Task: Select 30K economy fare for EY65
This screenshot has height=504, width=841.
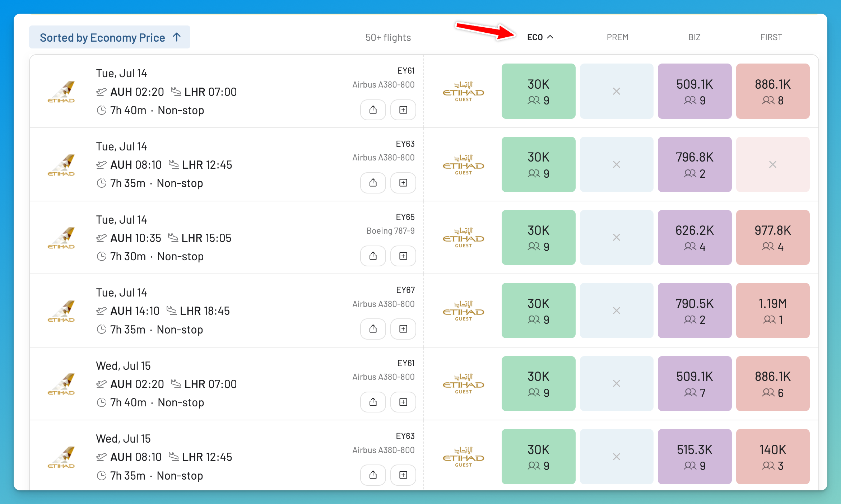Action: pyautogui.click(x=538, y=237)
